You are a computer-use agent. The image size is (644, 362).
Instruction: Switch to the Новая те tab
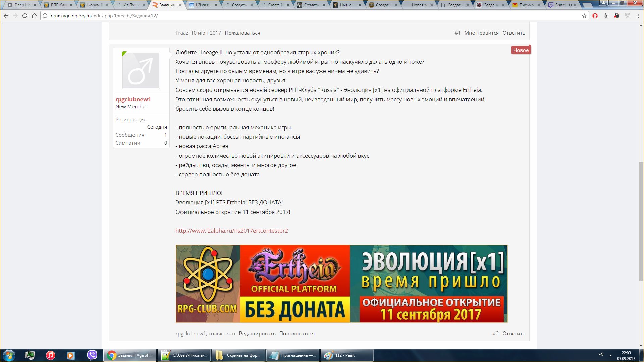419,5
